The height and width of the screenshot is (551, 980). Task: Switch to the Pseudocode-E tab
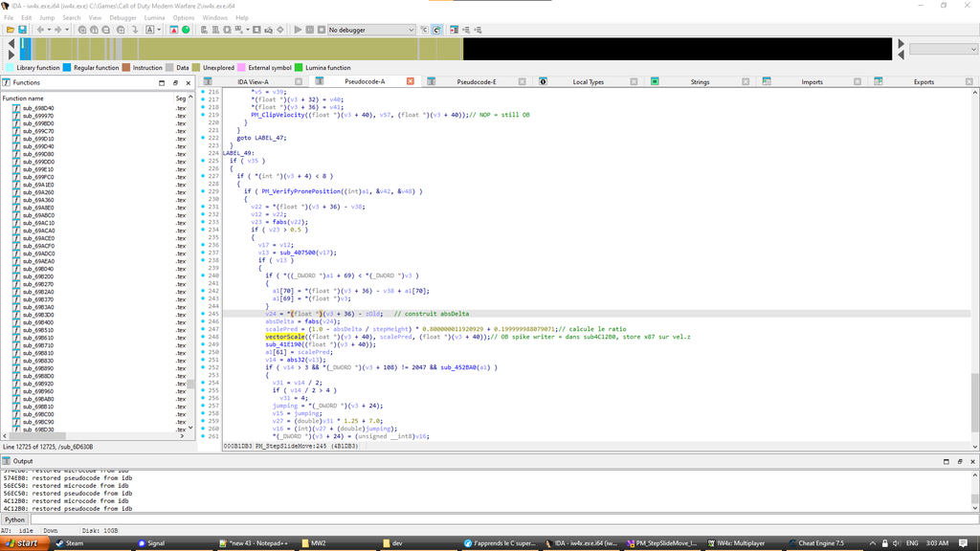(476, 82)
